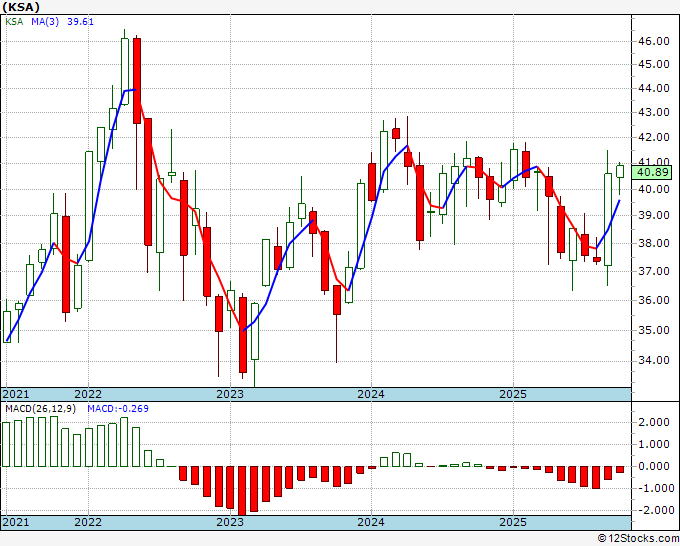Click the tallest red candlestick near 46.00
This screenshot has width=680, height=546.
tap(137, 81)
